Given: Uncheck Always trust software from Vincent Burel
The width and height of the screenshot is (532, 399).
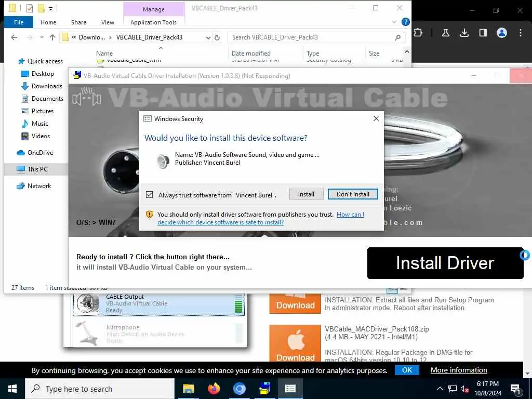Looking at the screenshot, I should pos(149,195).
